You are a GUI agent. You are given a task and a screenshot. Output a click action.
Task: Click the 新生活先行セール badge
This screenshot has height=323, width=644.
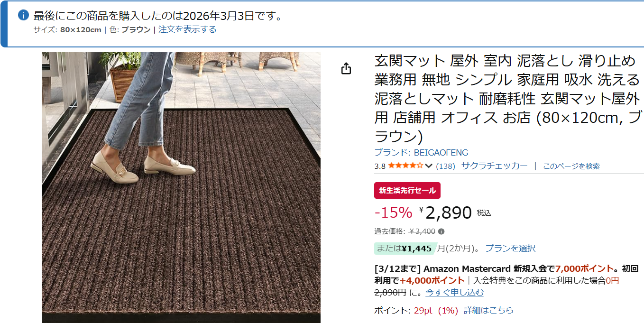[407, 190]
